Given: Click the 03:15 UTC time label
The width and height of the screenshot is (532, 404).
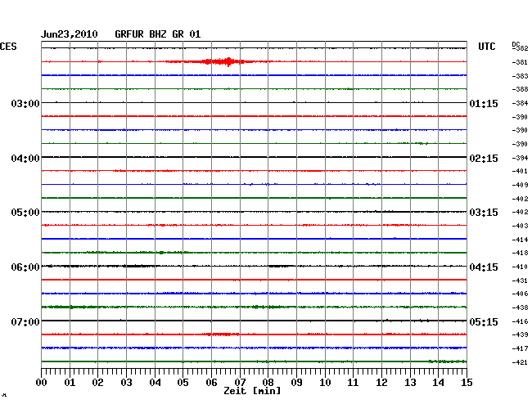Looking at the screenshot, I should [x=484, y=213].
